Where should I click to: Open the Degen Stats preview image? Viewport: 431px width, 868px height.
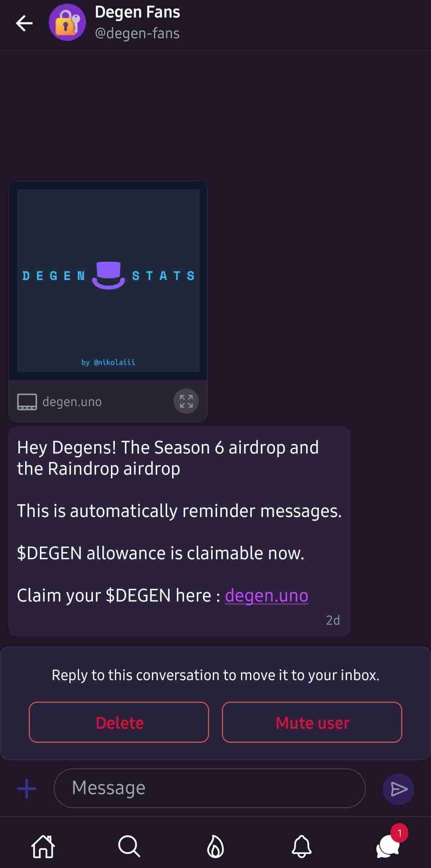click(108, 280)
